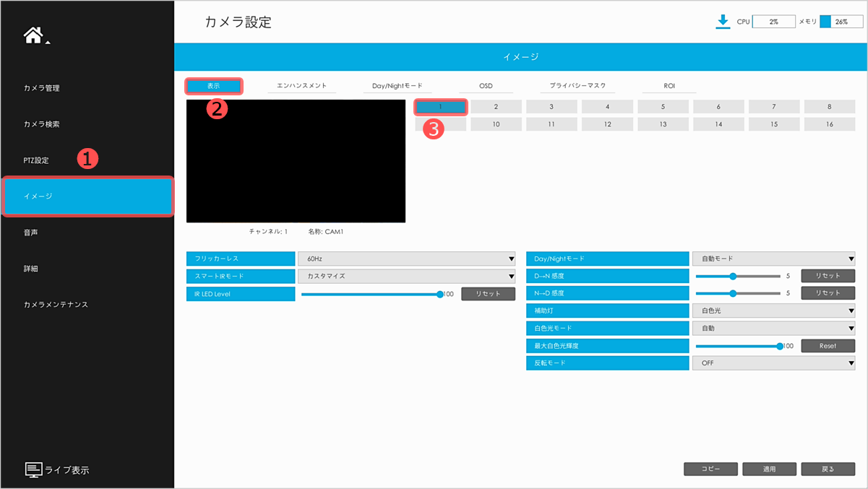
Task: Select camera channel 5
Action: pos(663,107)
